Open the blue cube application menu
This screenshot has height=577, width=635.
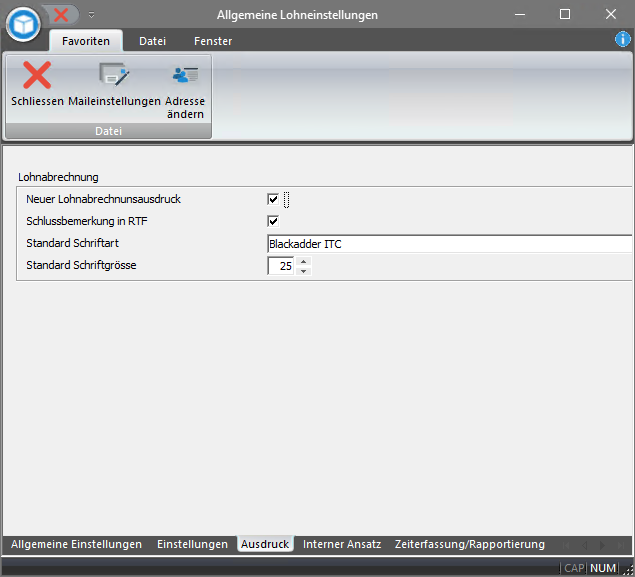tap(23, 24)
